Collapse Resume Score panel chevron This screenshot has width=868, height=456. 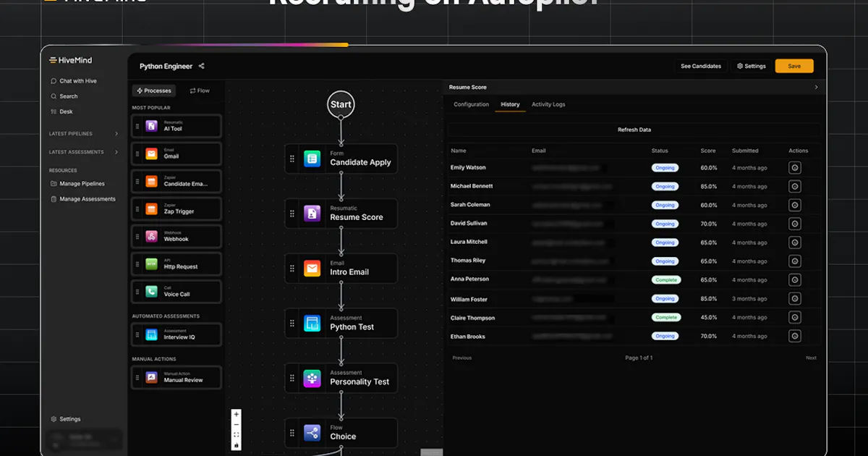point(817,87)
